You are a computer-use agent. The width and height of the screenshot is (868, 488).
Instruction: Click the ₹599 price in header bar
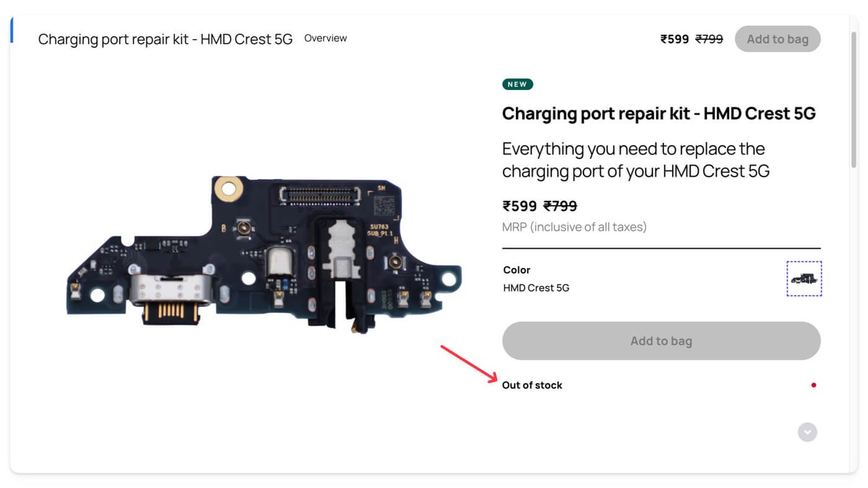(675, 39)
